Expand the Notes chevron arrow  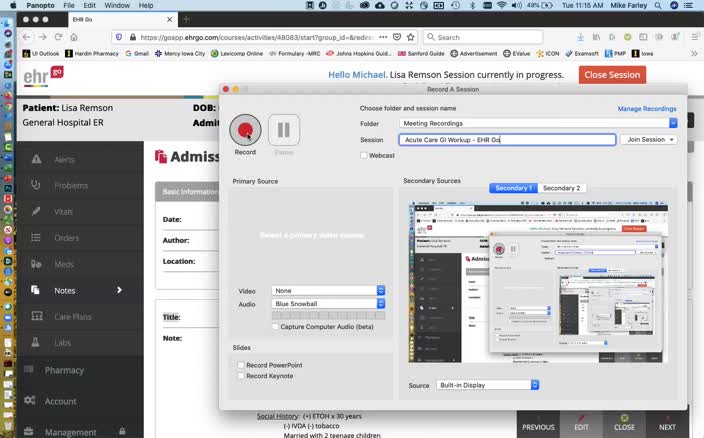coord(119,290)
